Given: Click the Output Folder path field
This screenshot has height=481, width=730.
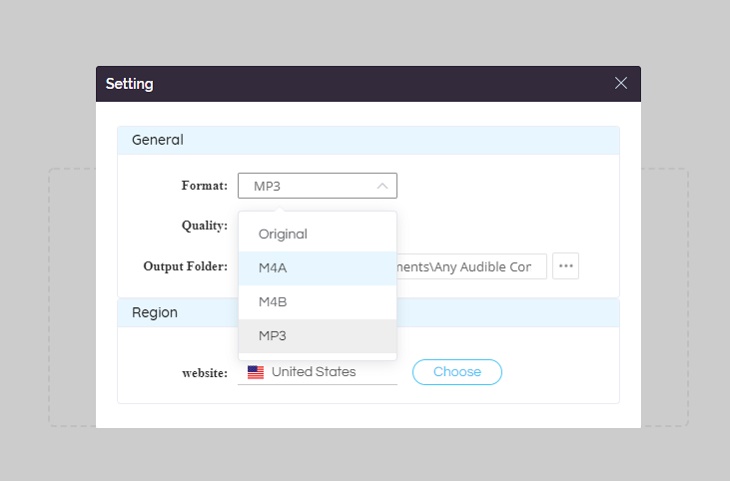Looking at the screenshot, I should coord(471,266).
